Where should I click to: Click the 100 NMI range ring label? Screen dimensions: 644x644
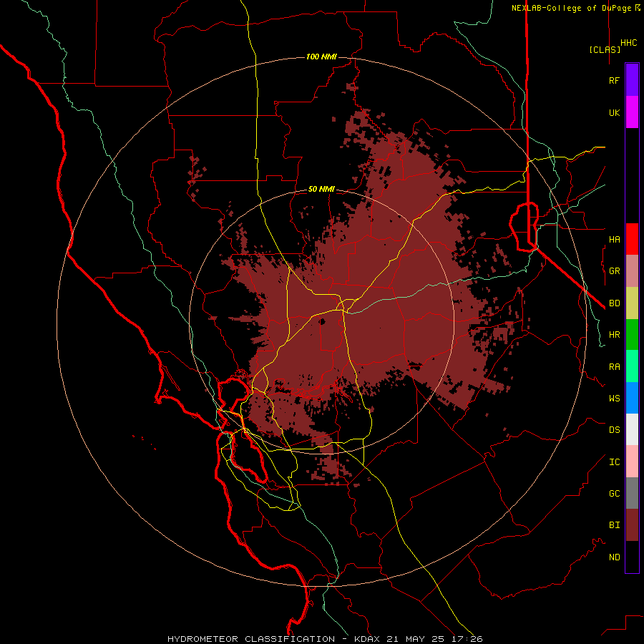click(x=321, y=57)
